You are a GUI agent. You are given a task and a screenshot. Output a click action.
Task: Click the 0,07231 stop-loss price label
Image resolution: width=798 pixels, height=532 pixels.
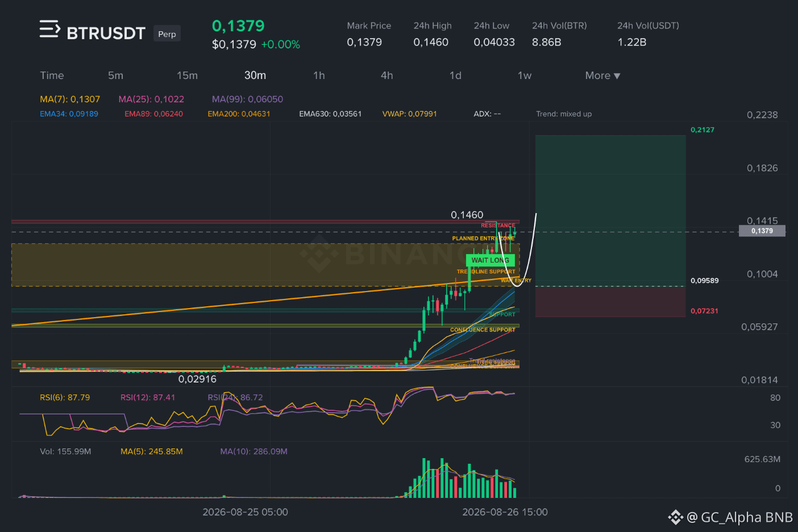click(x=704, y=311)
